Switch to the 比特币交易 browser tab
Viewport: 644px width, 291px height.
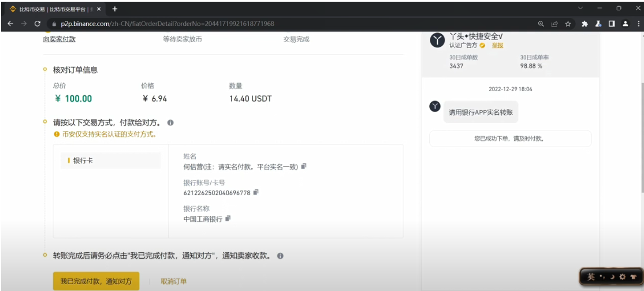point(51,9)
